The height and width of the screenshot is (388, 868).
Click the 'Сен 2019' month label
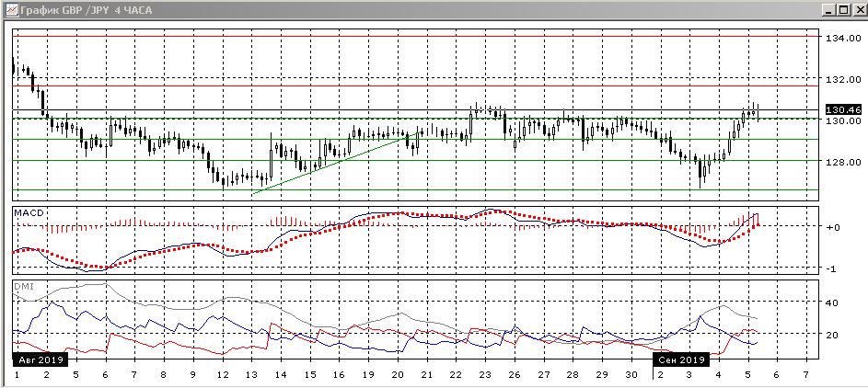681,359
